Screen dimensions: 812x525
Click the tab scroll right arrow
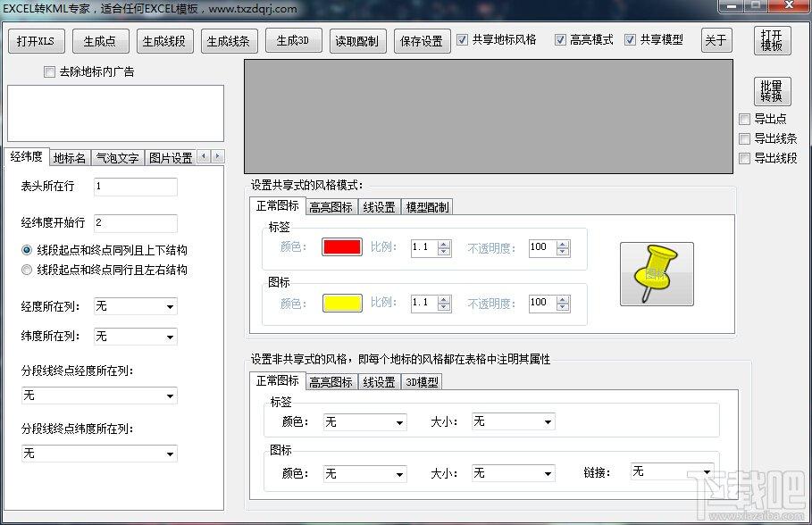click(x=217, y=156)
